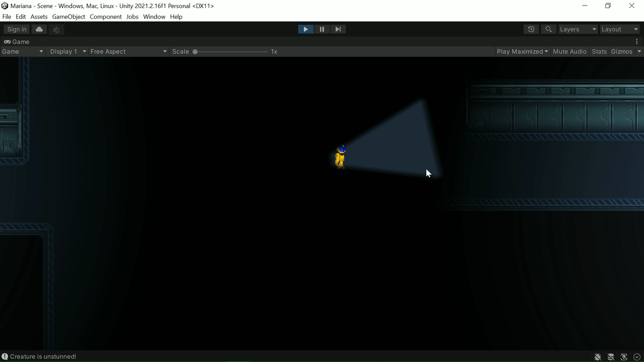Open the Help menu
This screenshot has height=362, width=644.
176,17
